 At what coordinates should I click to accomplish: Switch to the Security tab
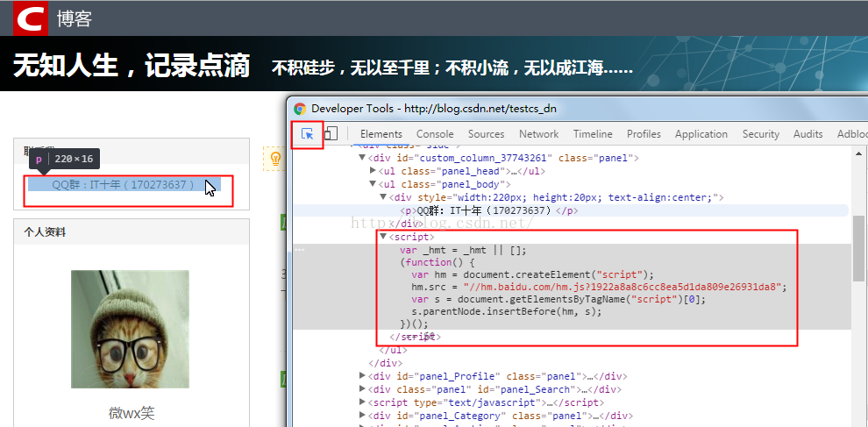click(x=761, y=134)
